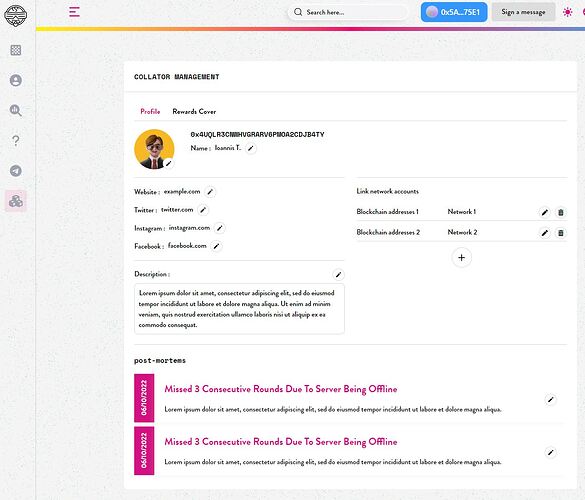Screen dimensions: 585x500
Task: Open the analytics search icon in sidebar
Action: (x=16, y=110)
